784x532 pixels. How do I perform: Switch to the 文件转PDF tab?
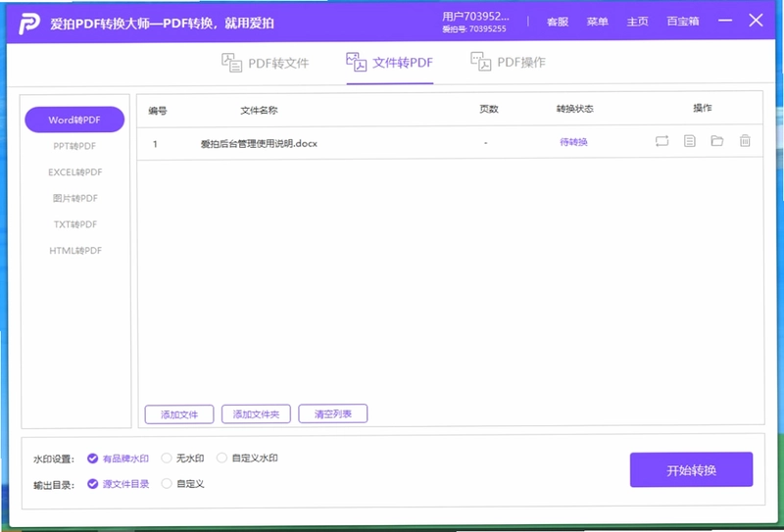[389, 63]
